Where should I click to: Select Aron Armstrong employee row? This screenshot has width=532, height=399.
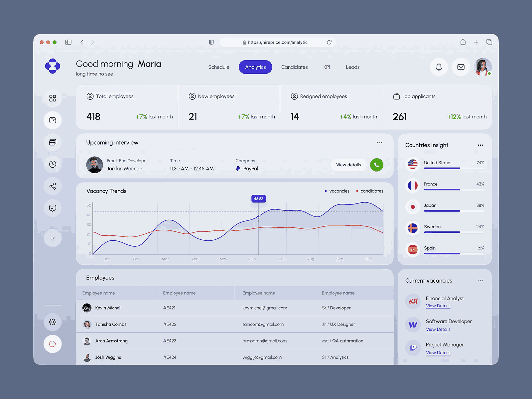(235, 341)
